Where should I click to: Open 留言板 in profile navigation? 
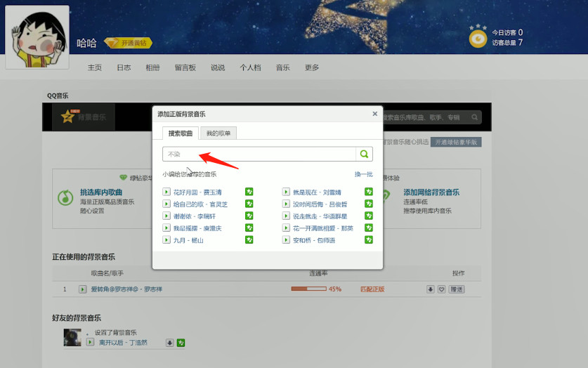point(185,67)
